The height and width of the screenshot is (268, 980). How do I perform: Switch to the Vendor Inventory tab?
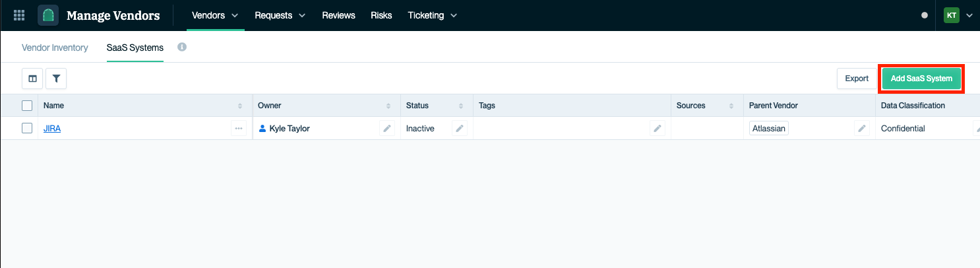coord(55,48)
